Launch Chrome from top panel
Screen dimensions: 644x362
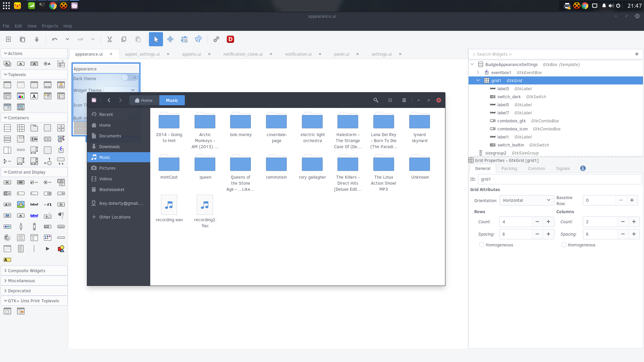(53, 6)
